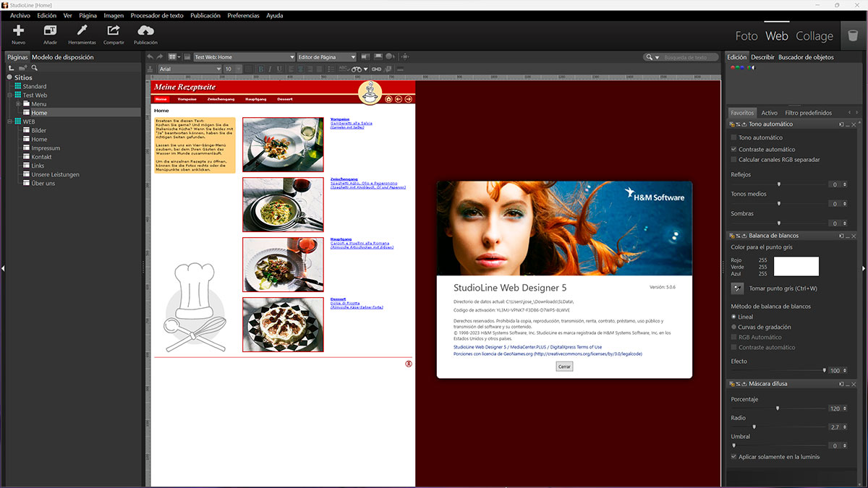
Task: Open the Archivo menu
Action: pyautogui.click(x=20, y=15)
